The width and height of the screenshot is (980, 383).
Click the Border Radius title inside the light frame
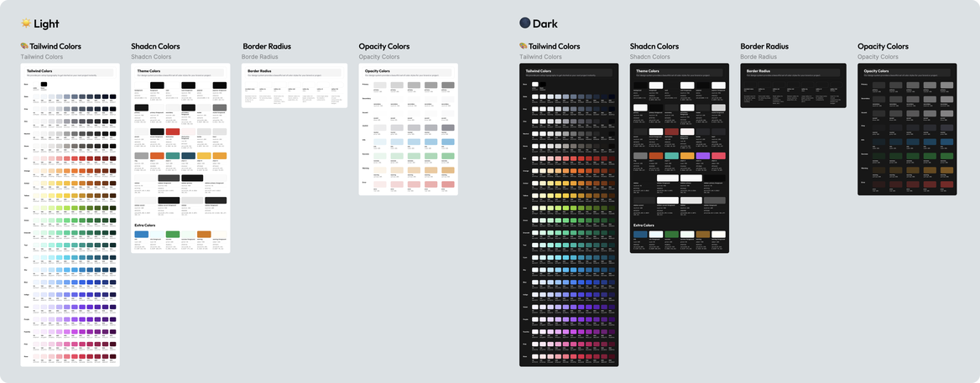coord(259,71)
